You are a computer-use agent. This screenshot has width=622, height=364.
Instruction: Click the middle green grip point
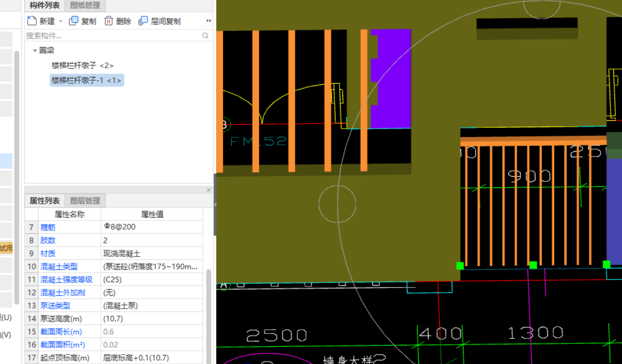click(533, 265)
